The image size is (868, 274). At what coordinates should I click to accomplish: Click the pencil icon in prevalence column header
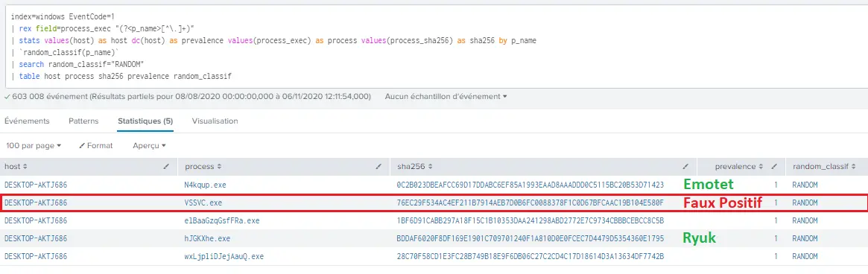click(x=774, y=166)
